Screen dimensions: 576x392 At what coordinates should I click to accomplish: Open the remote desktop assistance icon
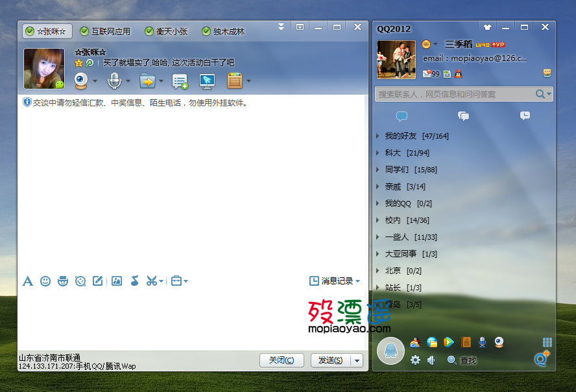point(207,81)
